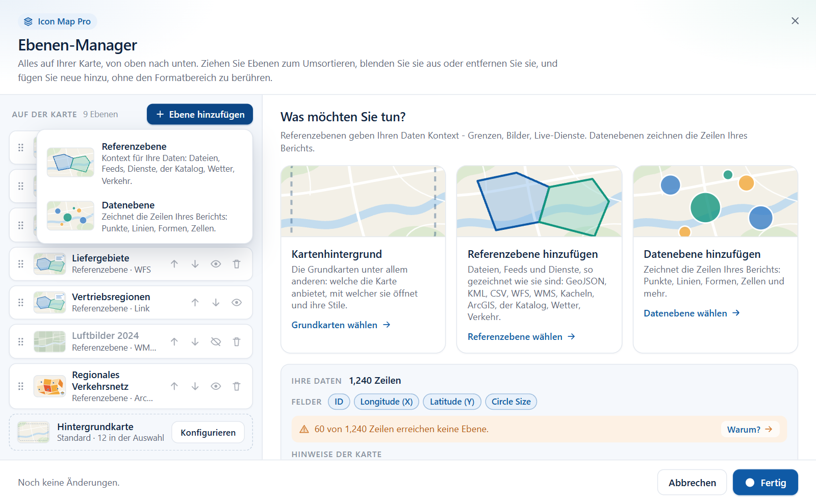The image size is (816, 504).
Task: Delete the Liefergebiete layer
Action: pos(237,264)
